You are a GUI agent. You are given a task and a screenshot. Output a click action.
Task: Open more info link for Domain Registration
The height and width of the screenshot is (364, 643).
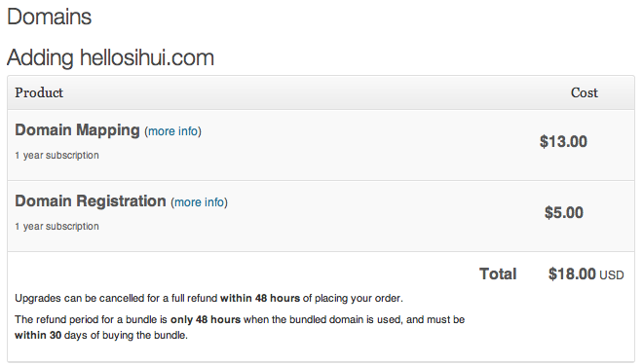pos(200,202)
